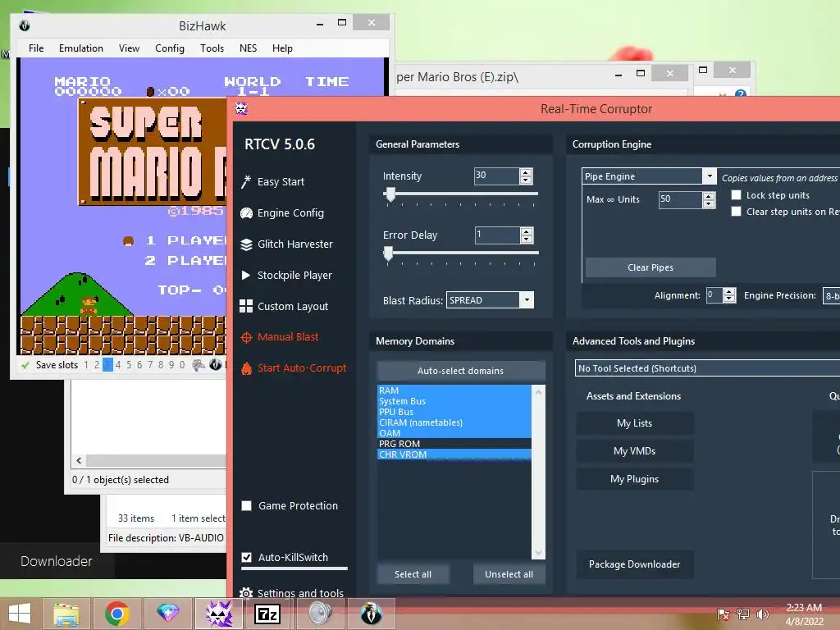Open 7-Zip from the taskbar
The image size is (840, 630).
[267, 614]
